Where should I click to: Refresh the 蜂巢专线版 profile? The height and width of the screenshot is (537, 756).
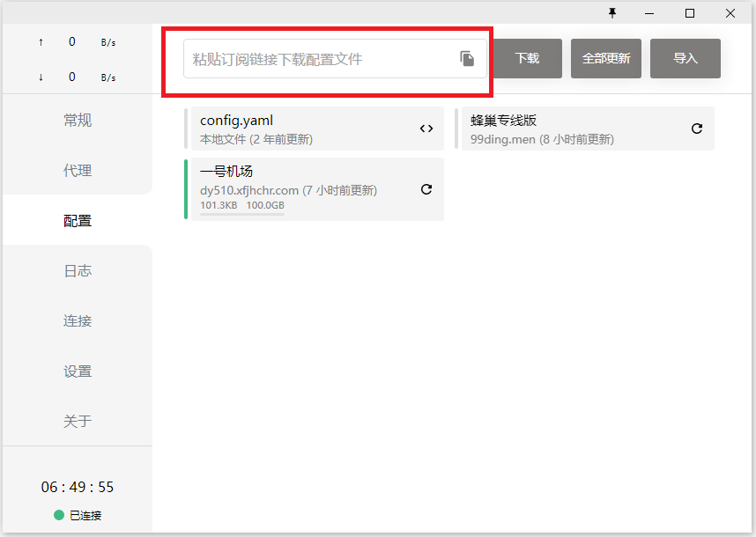pos(697,129)
